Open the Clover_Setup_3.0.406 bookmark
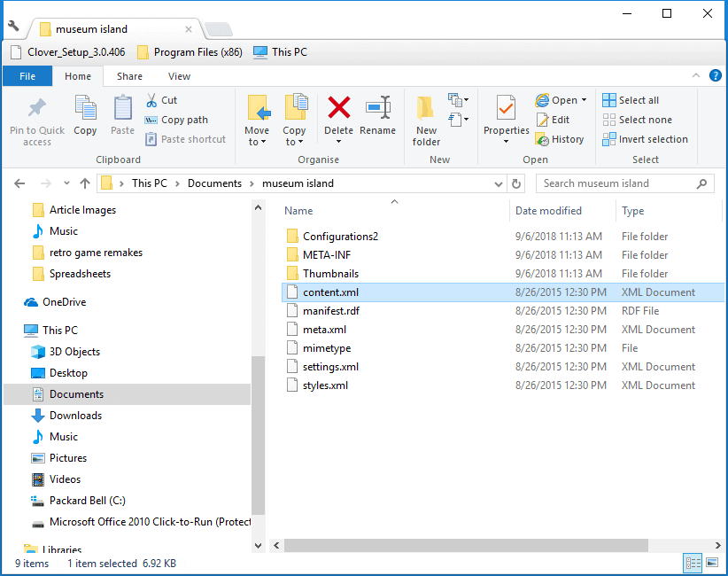 coord(68,52)
